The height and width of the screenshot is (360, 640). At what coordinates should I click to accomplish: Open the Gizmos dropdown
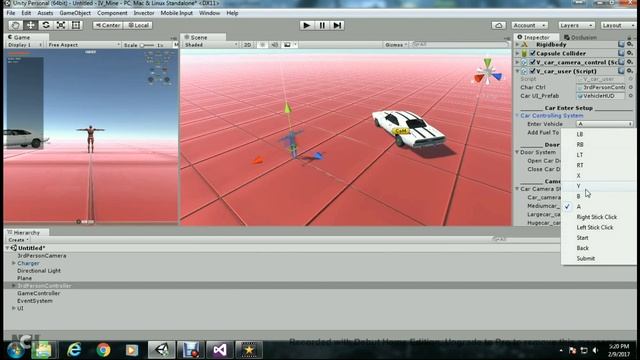(396, 44)
